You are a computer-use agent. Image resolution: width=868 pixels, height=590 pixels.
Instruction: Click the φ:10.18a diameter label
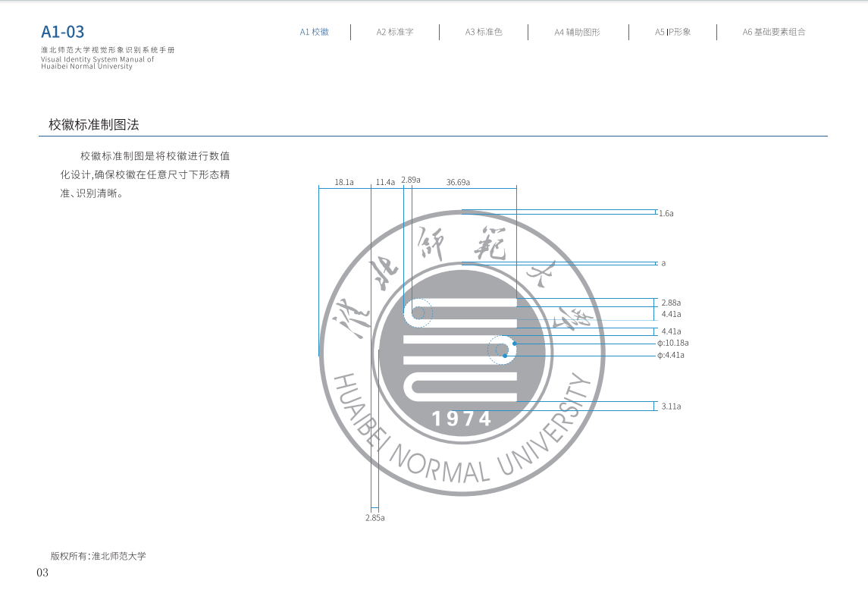pyautogui.click(x=673, y=343)
